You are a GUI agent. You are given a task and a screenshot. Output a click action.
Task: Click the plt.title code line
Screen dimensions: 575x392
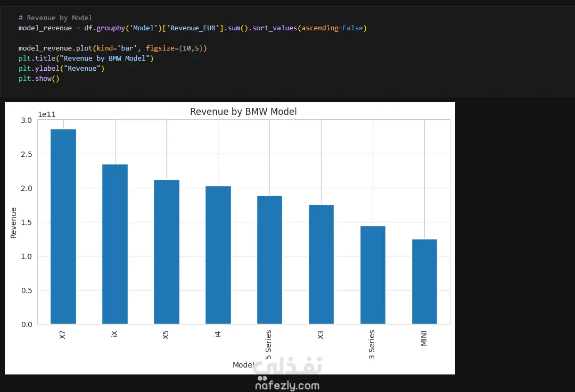pyautogui.click(x=86, y=59)
